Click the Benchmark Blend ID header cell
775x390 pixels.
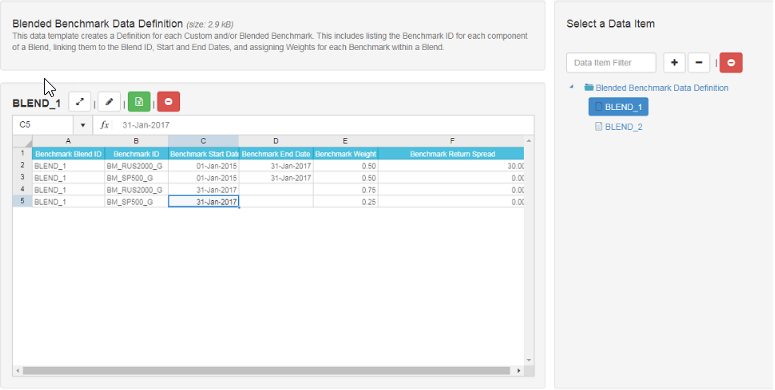tap(68, 154)
